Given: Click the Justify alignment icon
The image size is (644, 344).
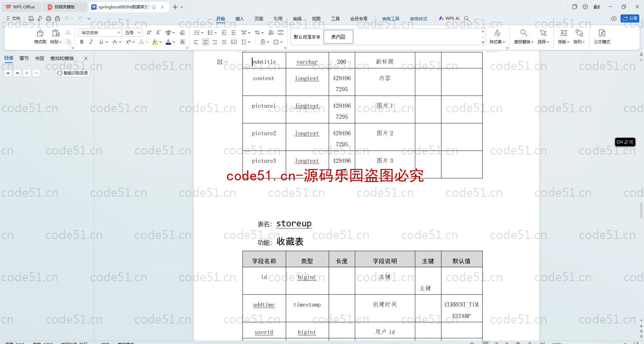Looking at the screenshot, I should click(224, 42).
